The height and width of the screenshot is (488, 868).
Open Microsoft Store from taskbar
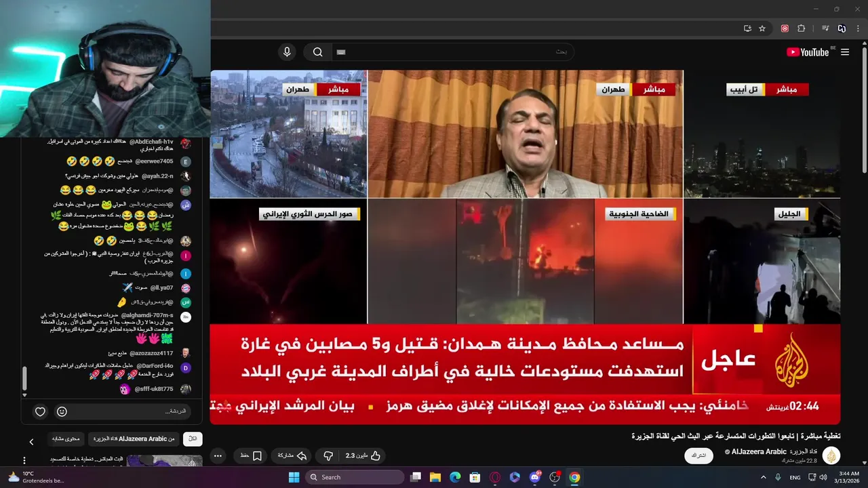point(475,477)
